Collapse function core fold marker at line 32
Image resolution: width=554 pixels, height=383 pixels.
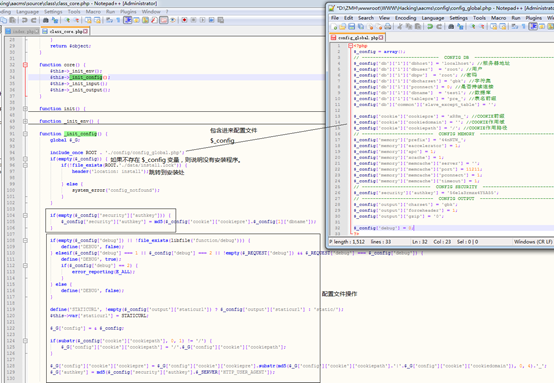click(x=25, y=65)
